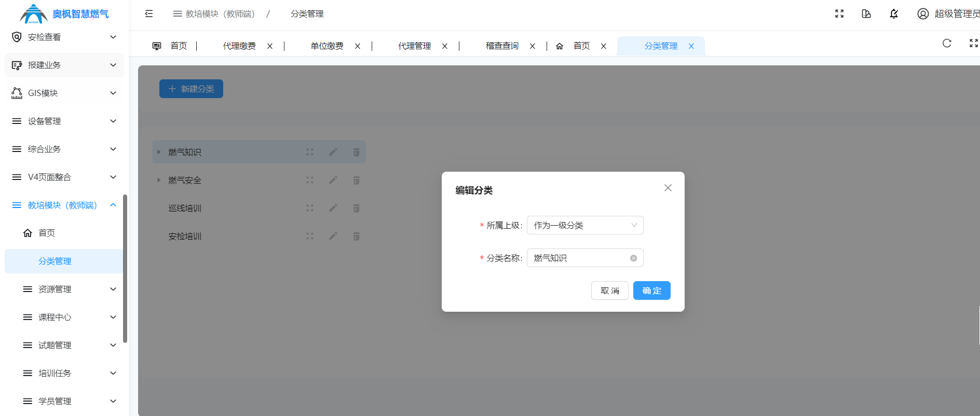Expand the V4页面整合 sidebar menu
The image size is (980, 416).
[64, 177]
